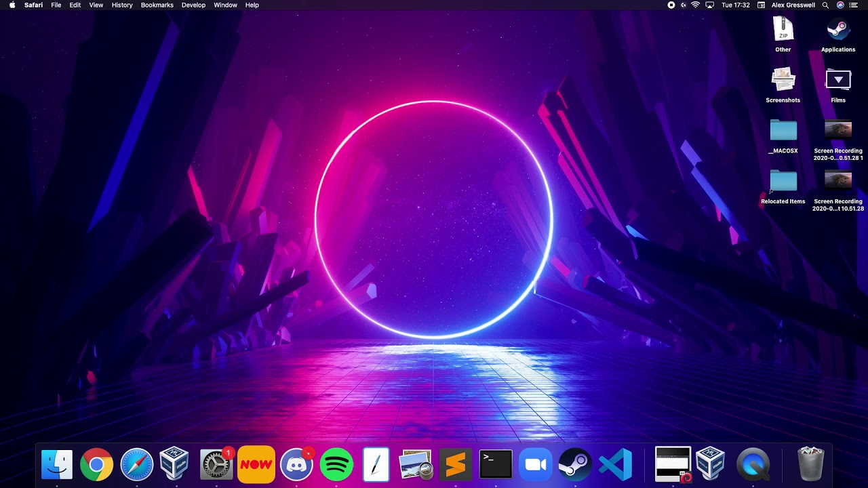The height and width of the screenshot is (488, 868).
Task: Open the Edit menu
Action: click(75, 5)
